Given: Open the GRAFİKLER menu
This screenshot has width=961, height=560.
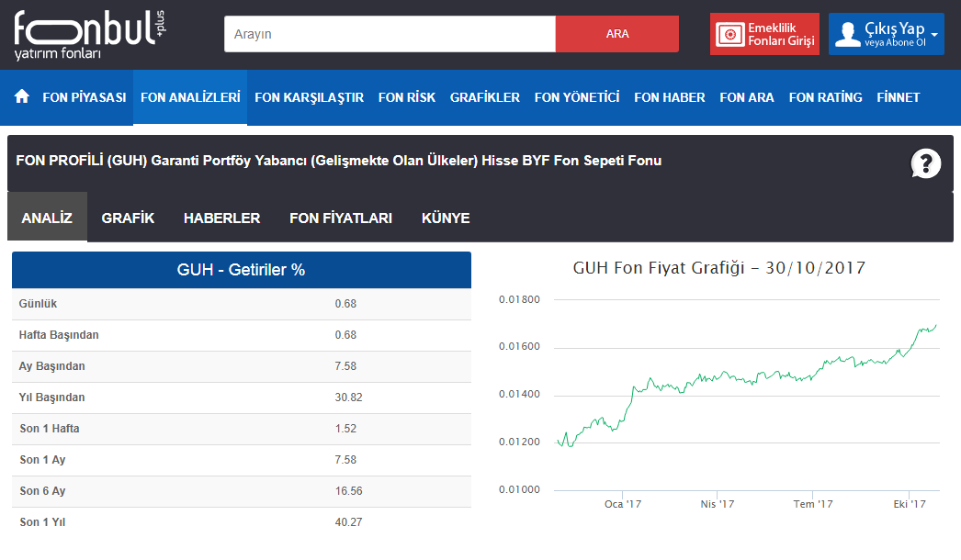Looking at the screenshot, I should pos(485,97).
